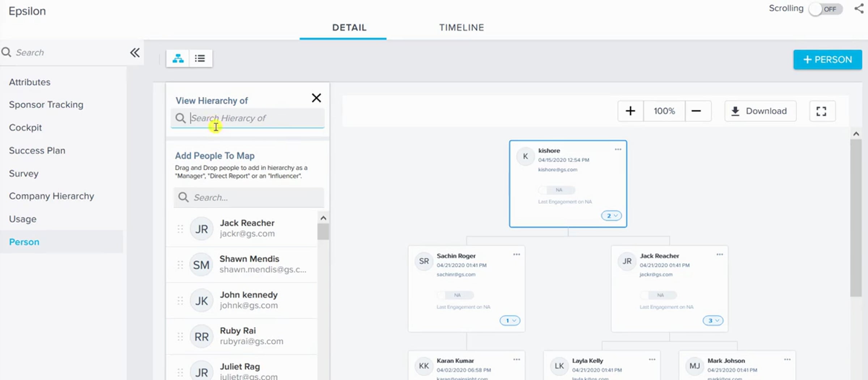868x380 pixels.
Task: Grab drag handle for John kennedy row
Action: tap(180, 300)
